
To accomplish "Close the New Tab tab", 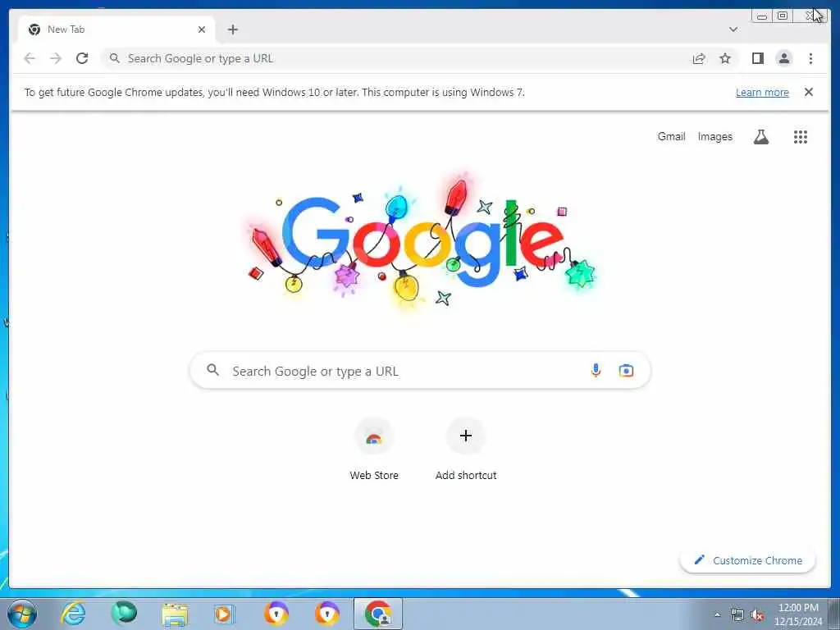I will pyautogui.click(x=202, y=30).
